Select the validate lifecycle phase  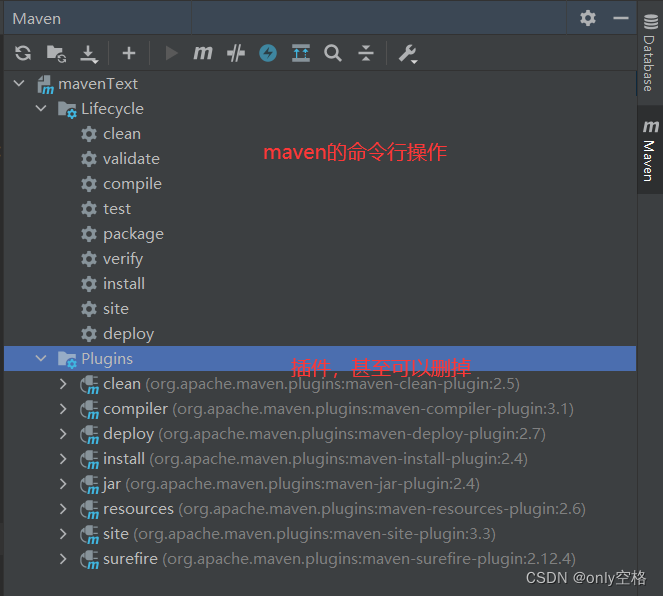tap(132, 159)
